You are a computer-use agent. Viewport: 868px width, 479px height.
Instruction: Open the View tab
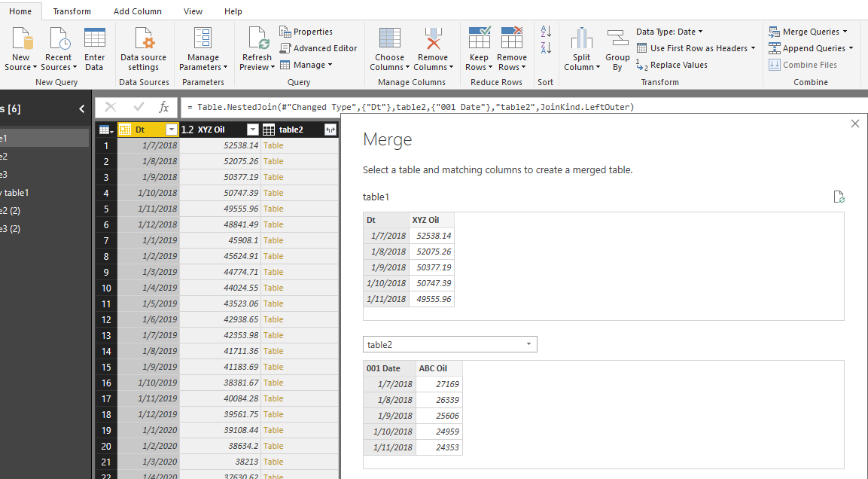[x=193, y=11]
